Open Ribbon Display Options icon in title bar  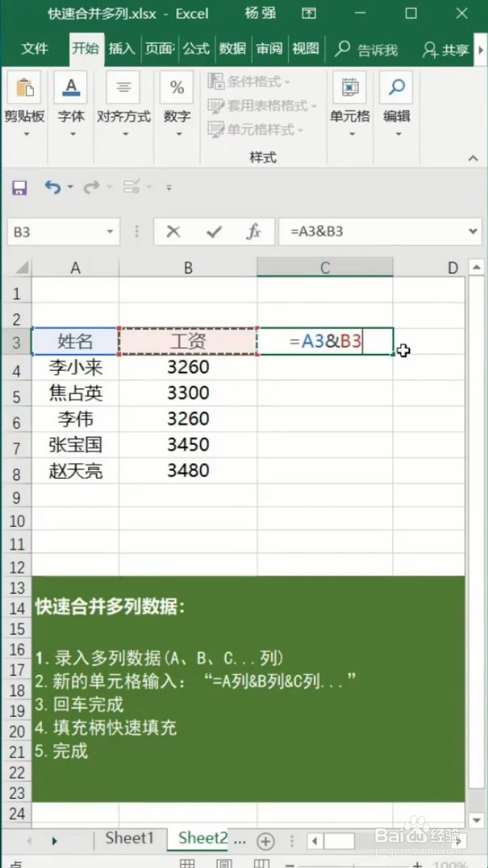309,13
